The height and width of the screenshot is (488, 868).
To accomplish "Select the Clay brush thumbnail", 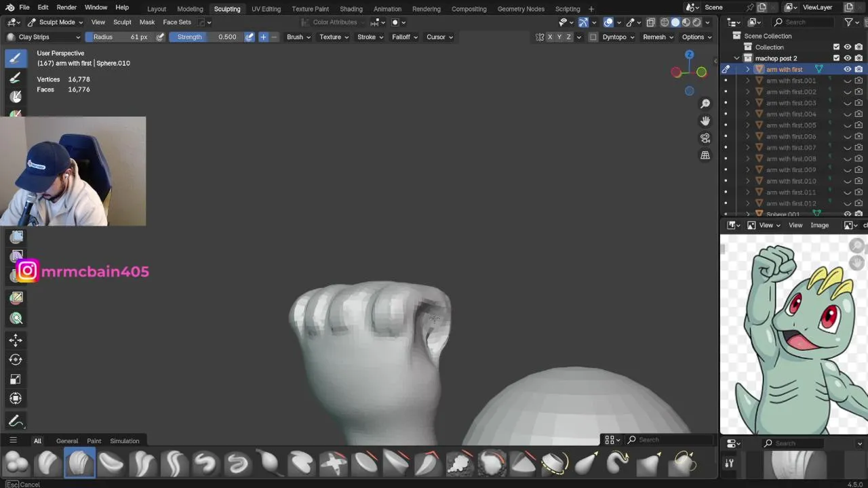I will tap(48, 464).
